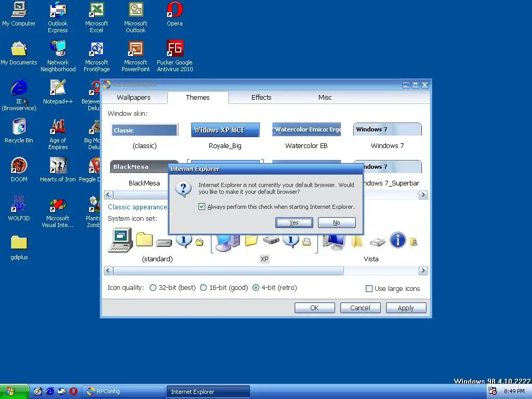532x399 pixels.
Task: Click Cancel in RPConfig window
Action: pos(360,308)
